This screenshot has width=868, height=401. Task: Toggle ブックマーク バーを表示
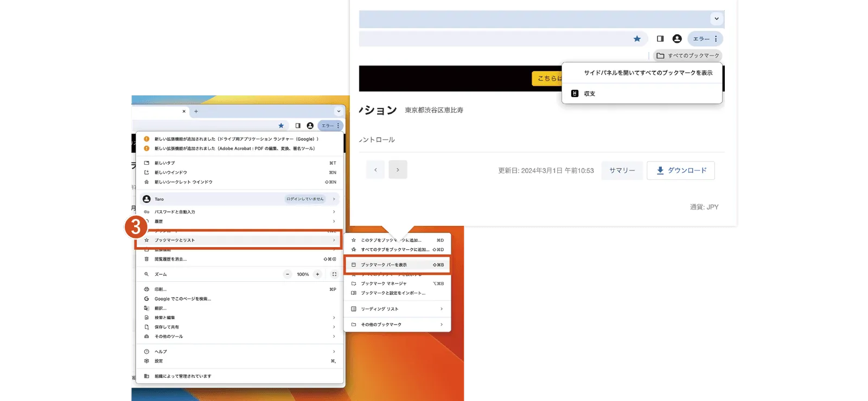[x=398, y=265]
